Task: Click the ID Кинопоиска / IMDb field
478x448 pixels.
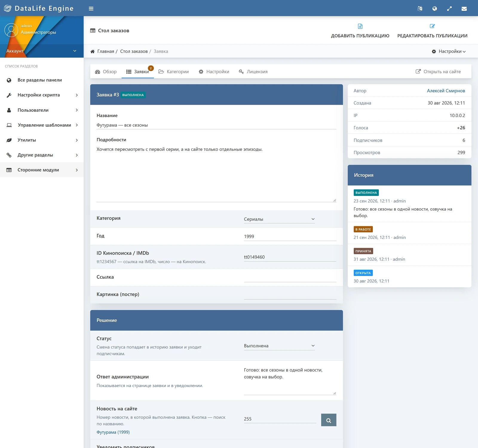Action: pyautogui.click(x=290, y=257)
